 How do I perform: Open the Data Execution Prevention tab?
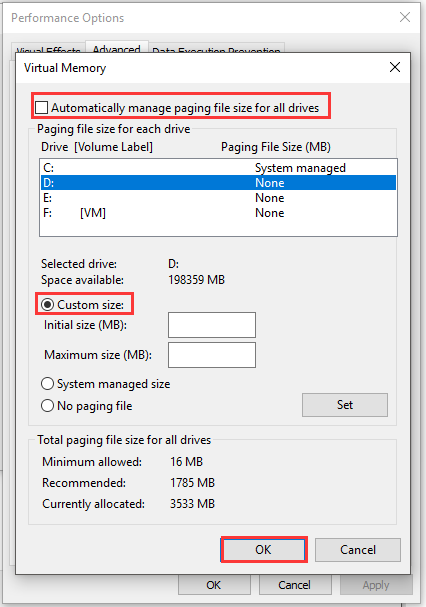[216, 49]
